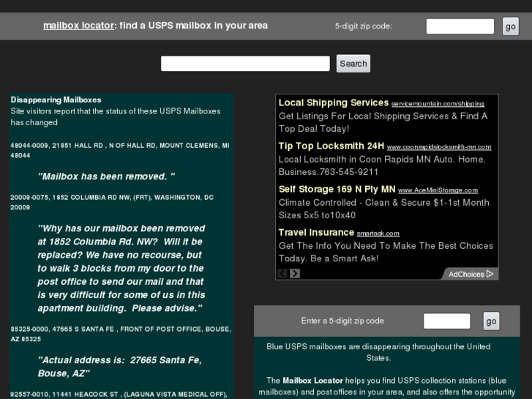Screen dimensions: 532x399
Task: Click the go button in the header bar
Action: click(x=510, y=26)
